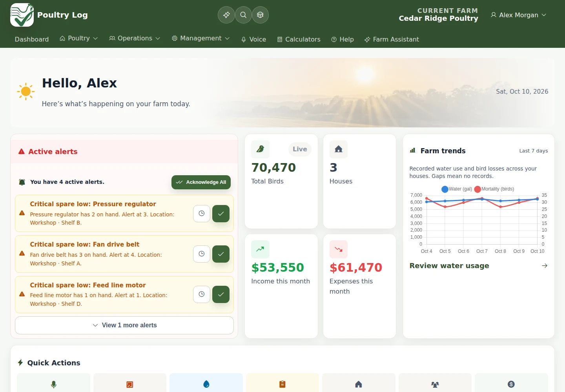Toggle the Water (gal) series in chart legend

point(457,189)
